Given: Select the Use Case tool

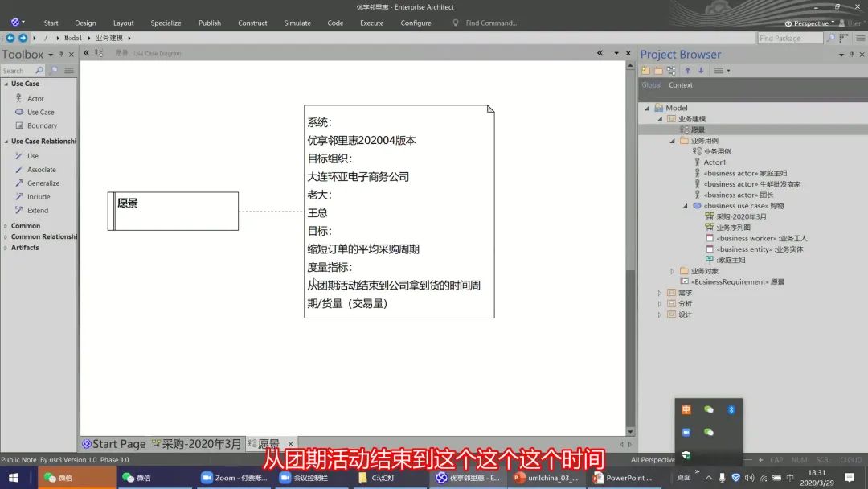Looking at the screenshot, I should tap(40, 112).
